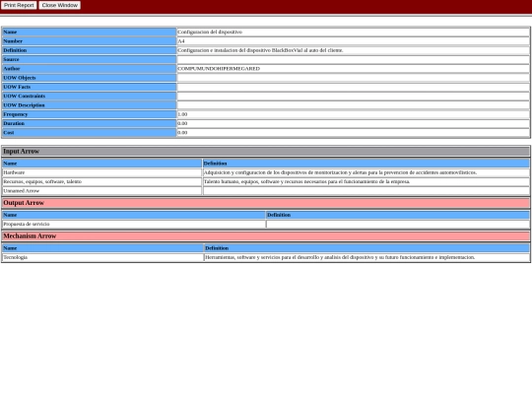Click the Print Report button
The height and width of the screenshot is (399, 532).
[x=19, y=5]
